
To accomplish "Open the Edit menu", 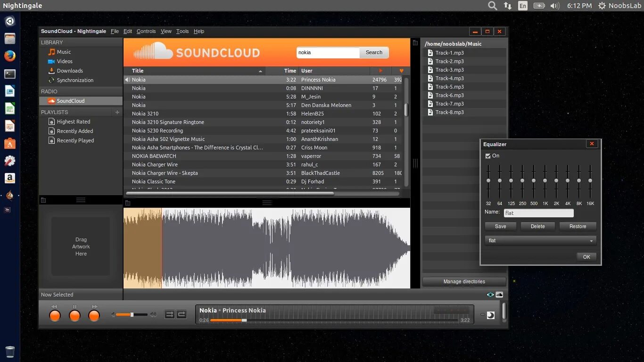I will tap(128, 31).
